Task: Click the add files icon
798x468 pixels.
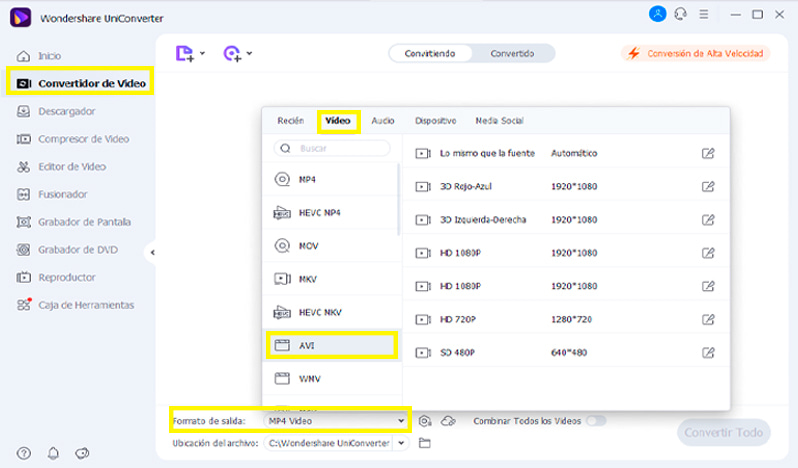Action: coord(185,53)
